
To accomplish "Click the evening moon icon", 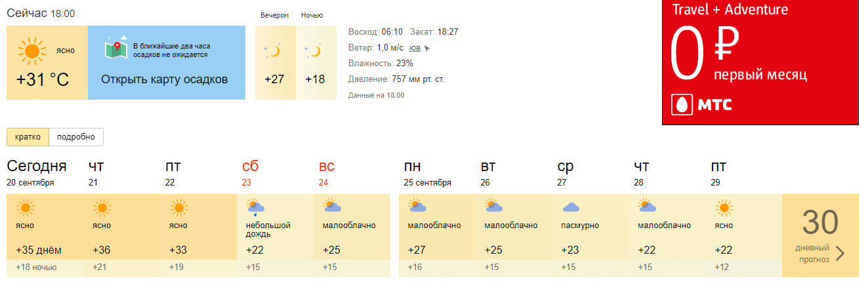I will pyautogui.click(x=274, y=50).
